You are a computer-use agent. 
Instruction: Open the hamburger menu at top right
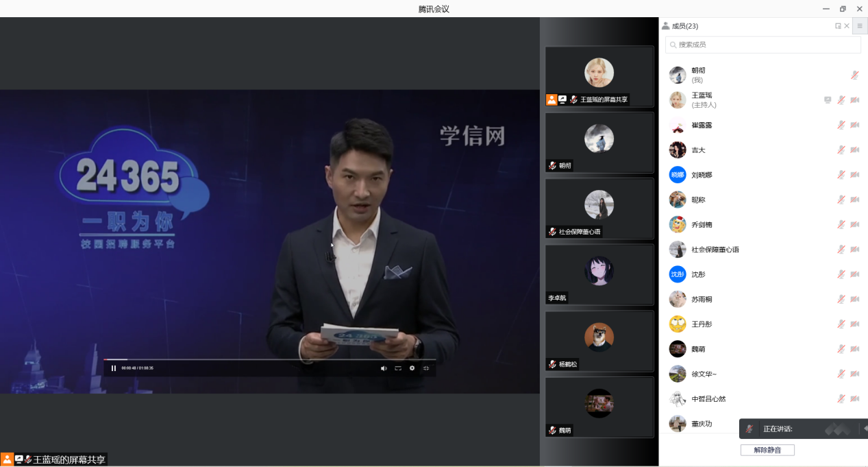click(860, 26)
